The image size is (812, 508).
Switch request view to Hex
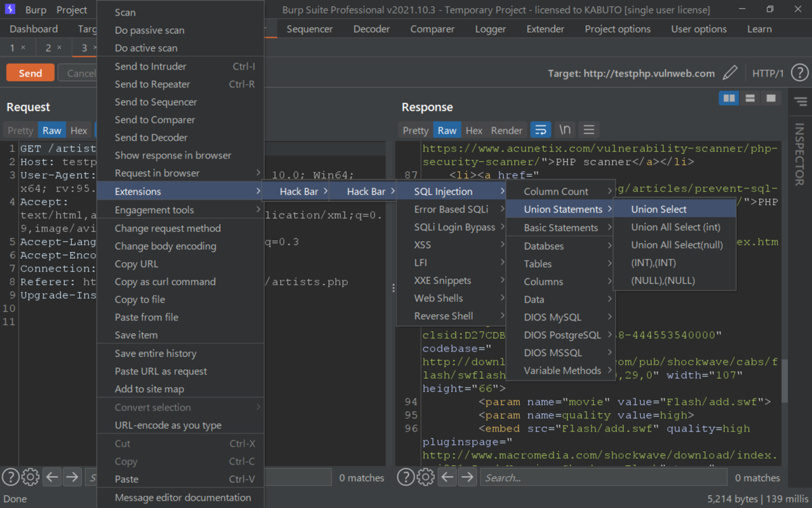pos(78,131)
